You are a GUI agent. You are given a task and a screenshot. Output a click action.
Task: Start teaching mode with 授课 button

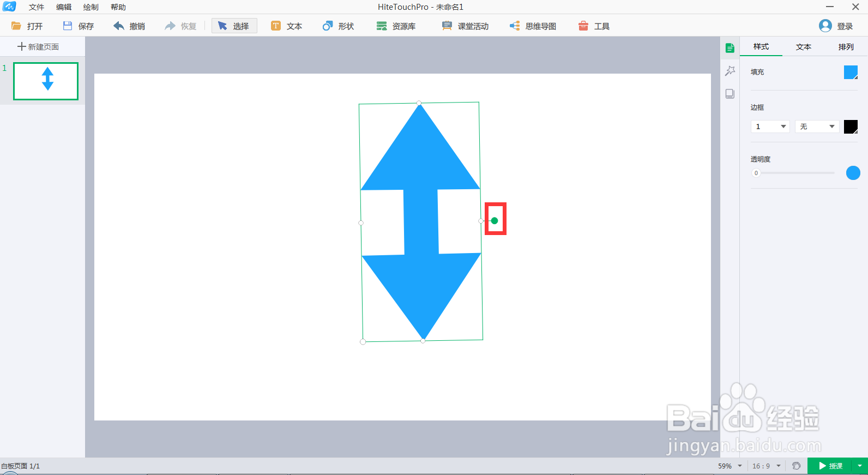[x=831, y=466]
